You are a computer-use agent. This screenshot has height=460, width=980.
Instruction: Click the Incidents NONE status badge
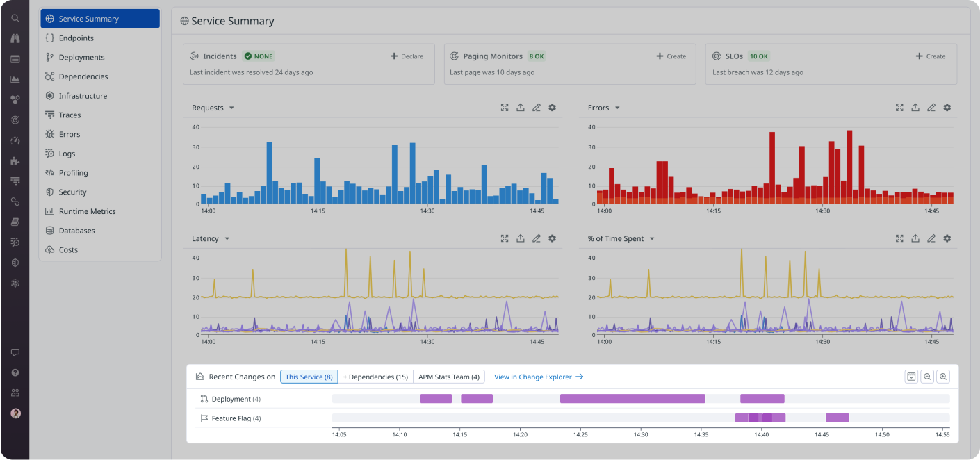tap(259, 56)
